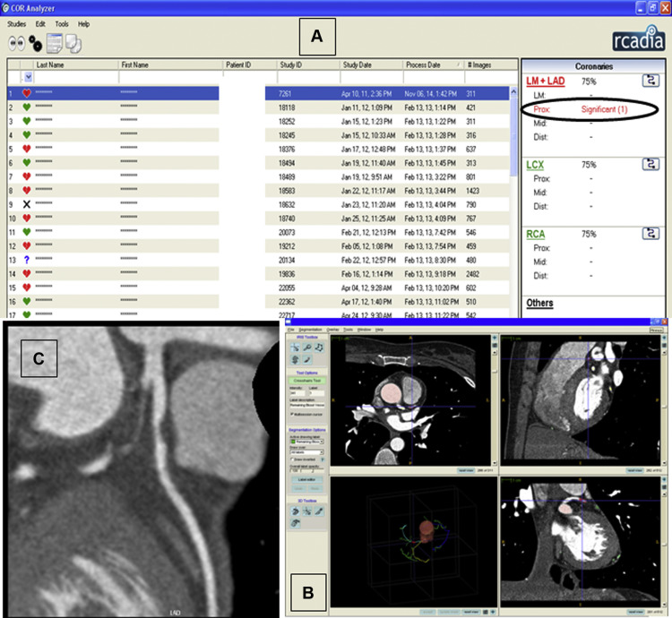This screenshot has width=672, height=618.
Task: Click the red heart icon in row 1
Action: point(27,93)
